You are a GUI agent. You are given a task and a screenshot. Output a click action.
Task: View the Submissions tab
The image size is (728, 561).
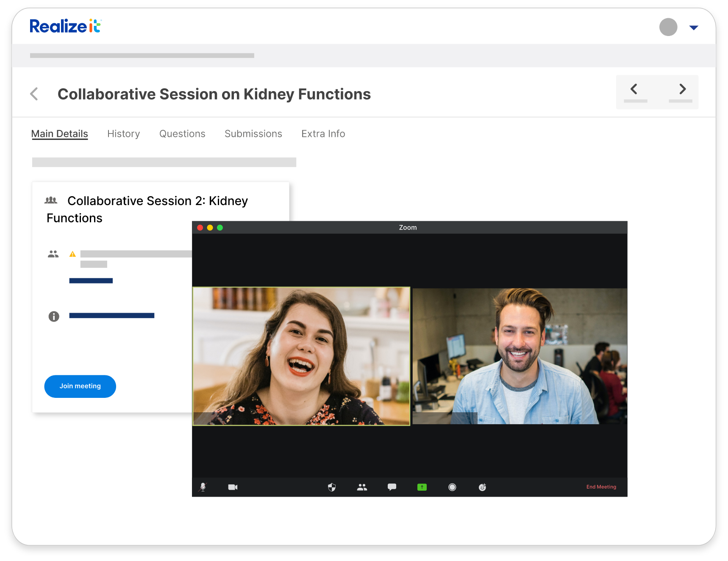tap(253, 133)
